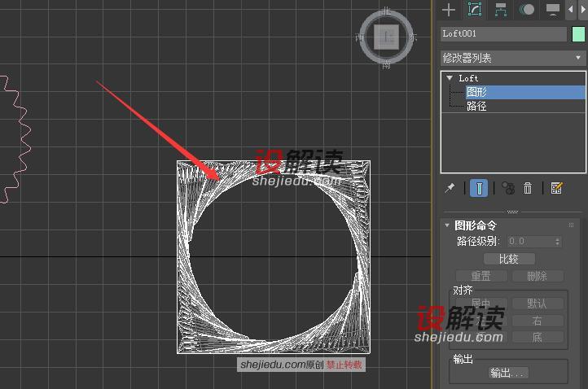The width and height of the screenshot is (588, 389).
Task: Click the 输出... button
Action: (508, 373)
